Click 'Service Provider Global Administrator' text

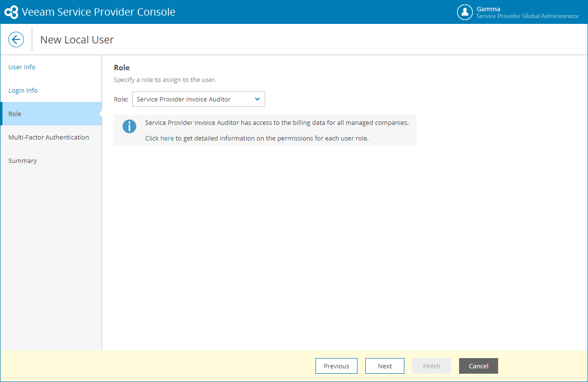[528, 16]
